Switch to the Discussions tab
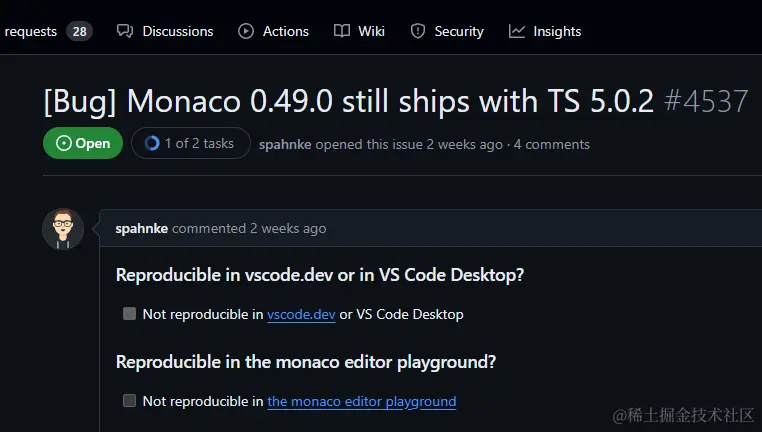The height and width of the screenshot is (432, 762). click(177, 31)
